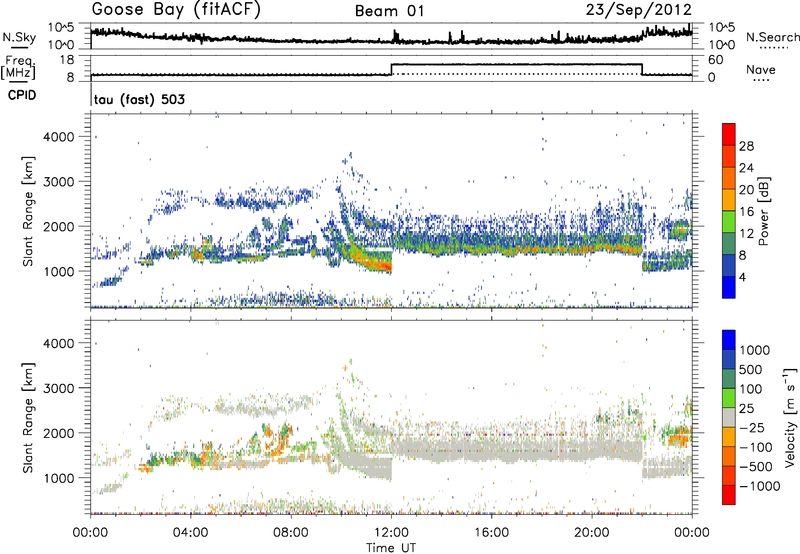This screenshot has width=800, height=554.
Task: Click the '04:00' time axis label
Action: pyautogui.click(x=190, y=533)
